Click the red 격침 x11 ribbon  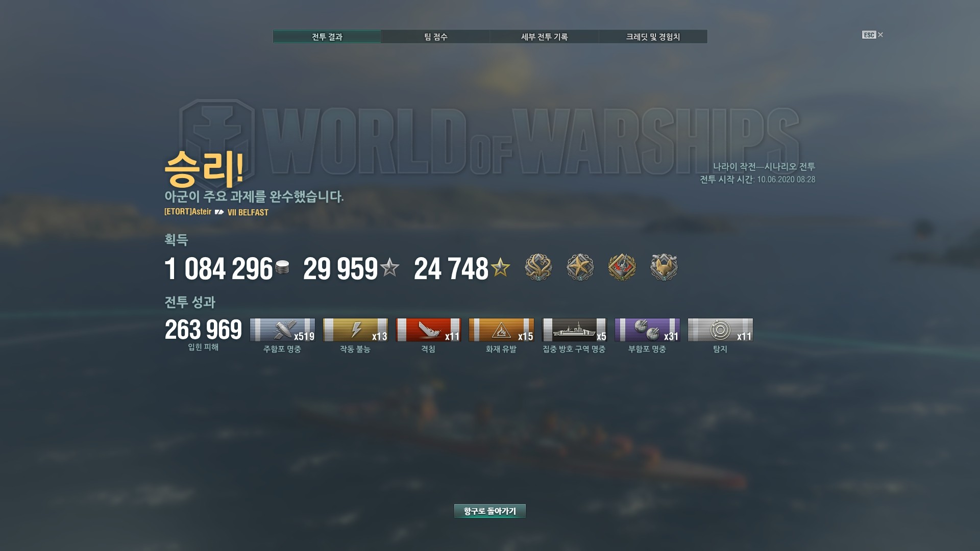(428, 330)
